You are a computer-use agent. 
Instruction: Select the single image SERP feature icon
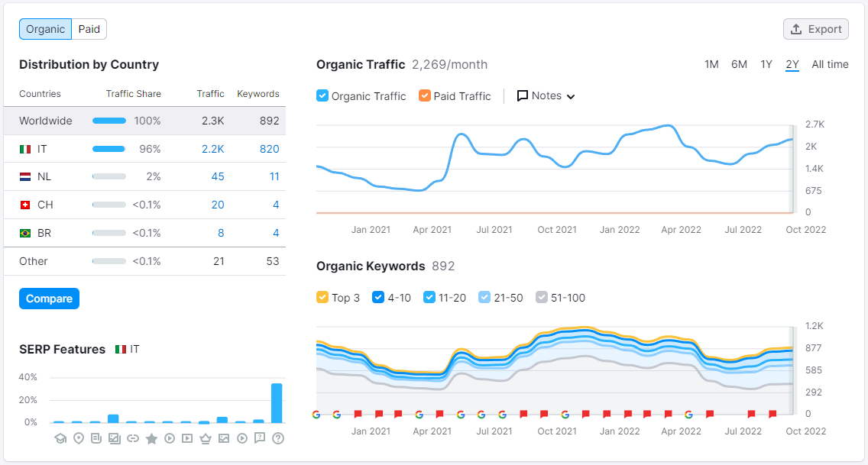tap(224, 438)
